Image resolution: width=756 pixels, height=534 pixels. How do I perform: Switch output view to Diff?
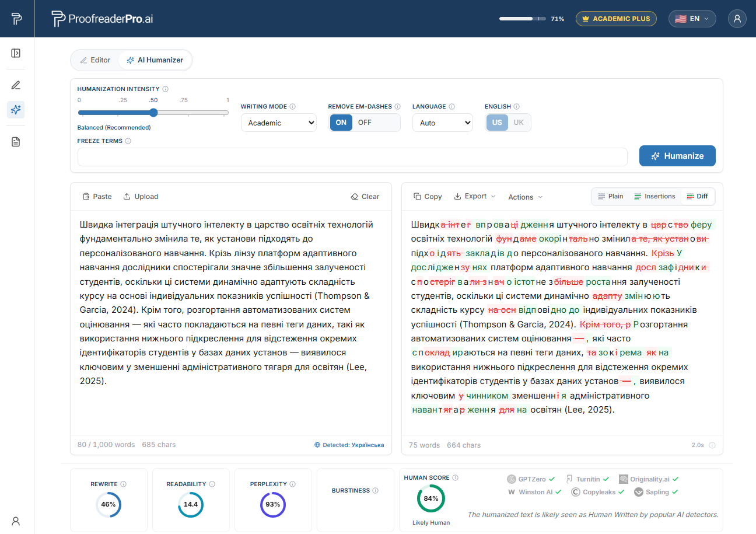click(x=698, y=197)
